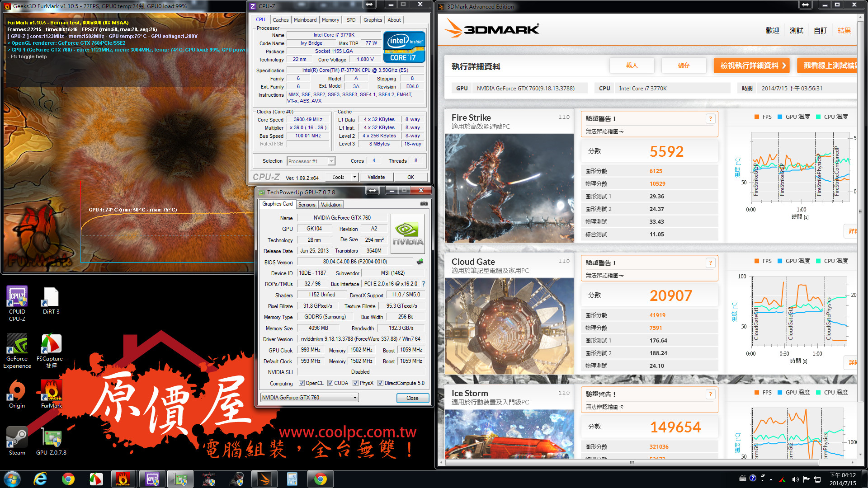Click the Intel Core i7 logo in CPU-Z
The image size is (868, 488).
tap(404, 47)
